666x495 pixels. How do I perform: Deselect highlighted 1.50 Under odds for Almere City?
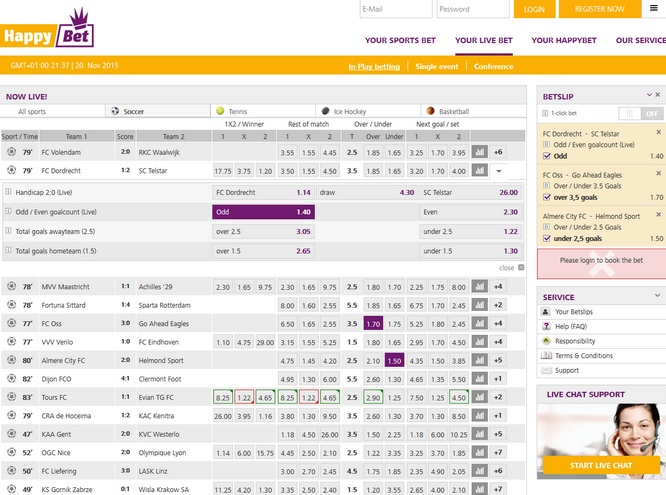394,361
